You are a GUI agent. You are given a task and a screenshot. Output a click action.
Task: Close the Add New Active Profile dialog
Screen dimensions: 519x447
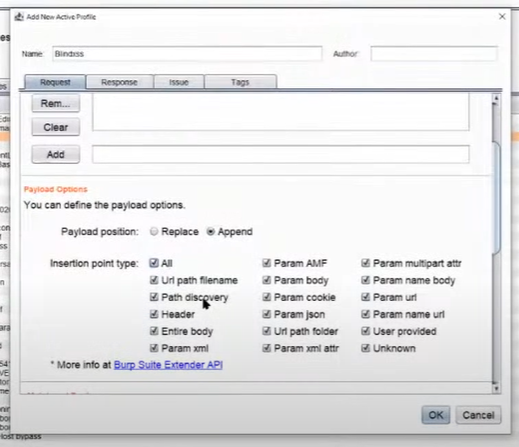click(x=502, y=16)
